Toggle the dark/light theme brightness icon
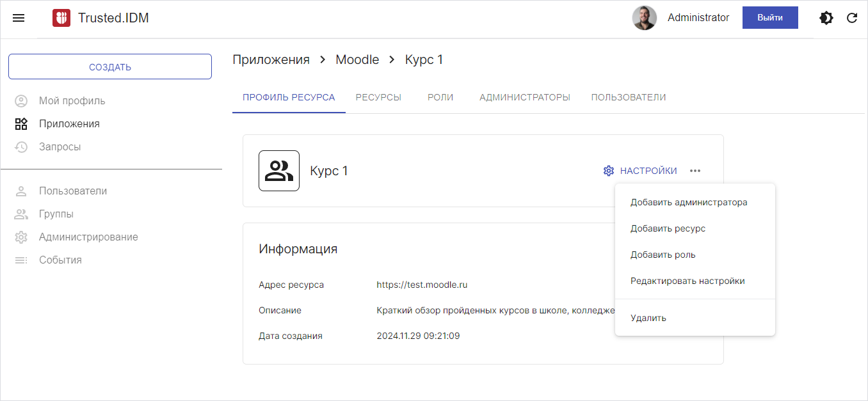868x401 pixels. click(x=826, y=18)
